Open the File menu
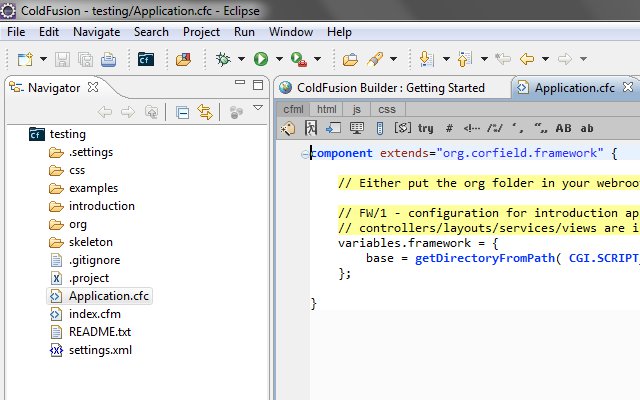This screenshot has width=640, height=400. coord(16,32)
